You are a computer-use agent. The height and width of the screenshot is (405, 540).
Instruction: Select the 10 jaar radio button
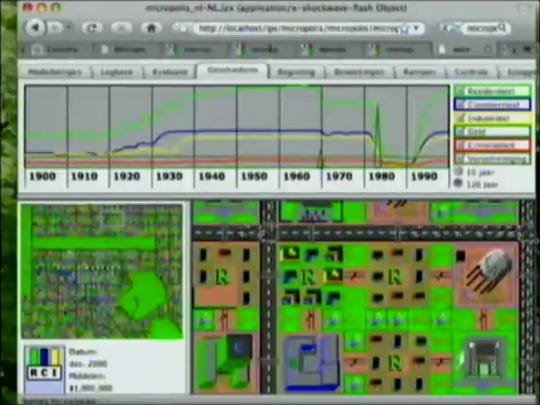458,172
